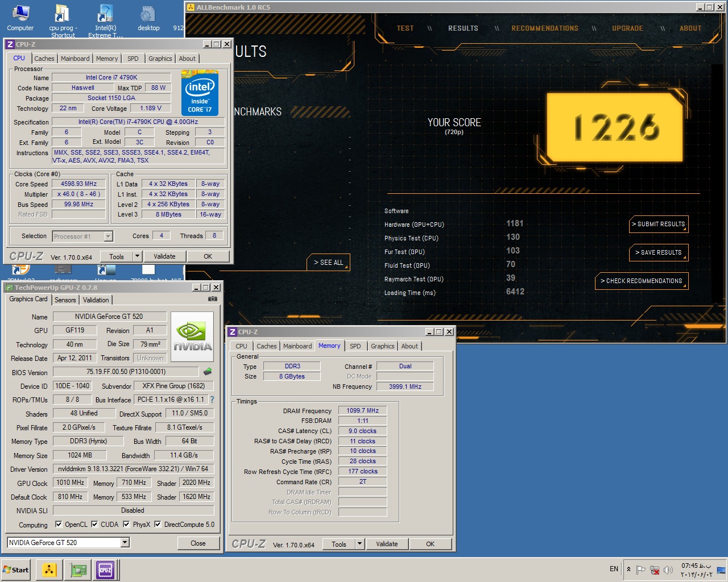
Task: Toggle the DirectCompute 5.0 checkbox
Action: (x=158, y=524)
